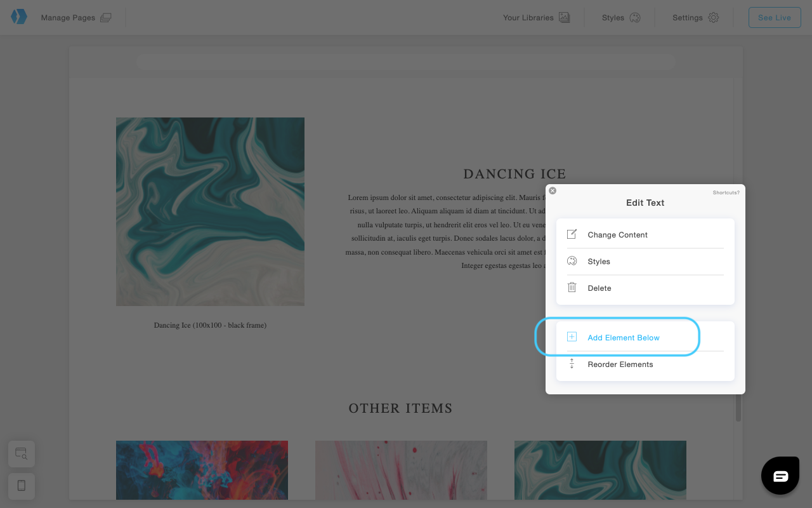Open Settings gear in top bar
The width and height of the screenshot is (812, 508).
coord(713,18)
